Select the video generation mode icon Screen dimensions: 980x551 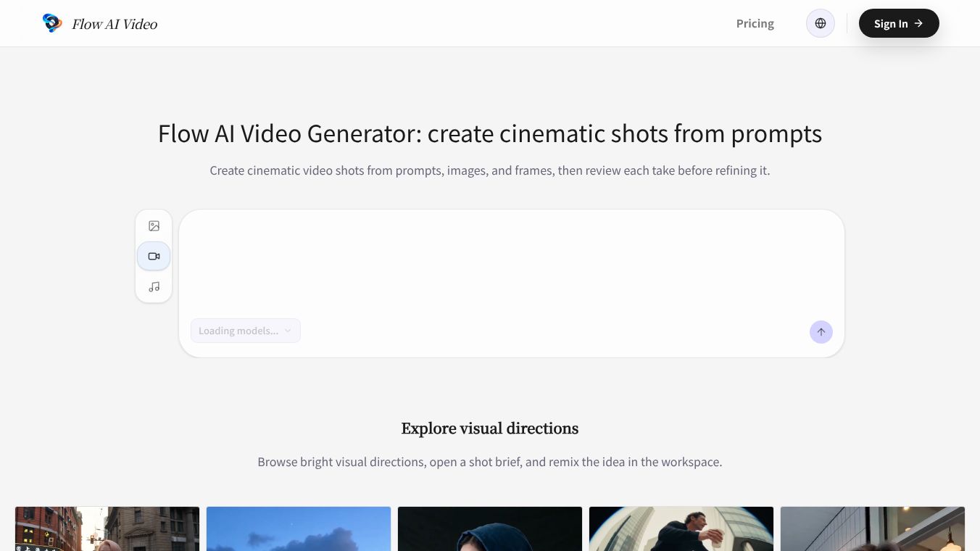coord(154,256)
